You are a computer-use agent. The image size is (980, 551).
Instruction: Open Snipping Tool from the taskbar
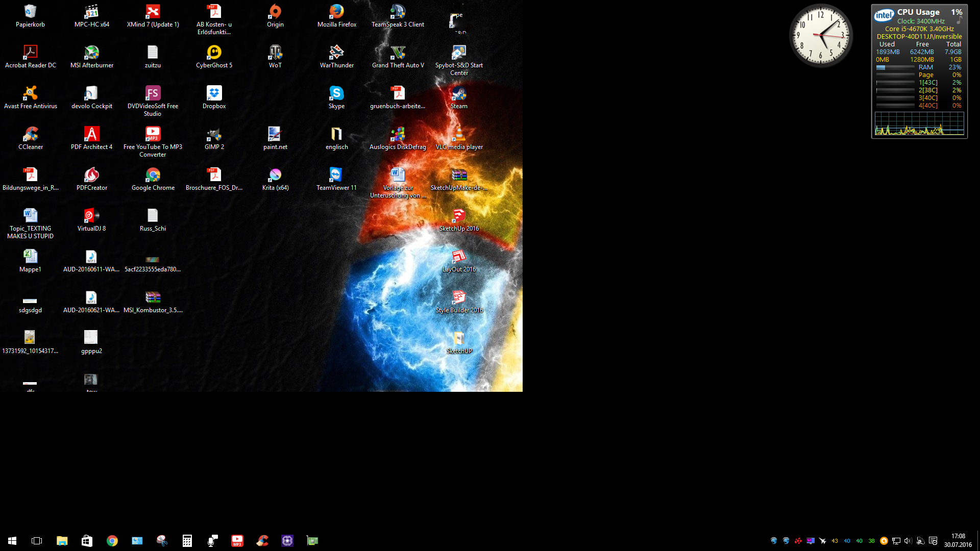[x=162, y=541]
